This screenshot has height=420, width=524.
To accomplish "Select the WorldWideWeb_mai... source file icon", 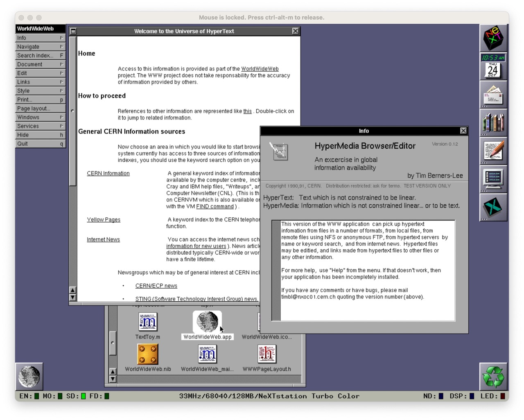I will tap(207, 354).
